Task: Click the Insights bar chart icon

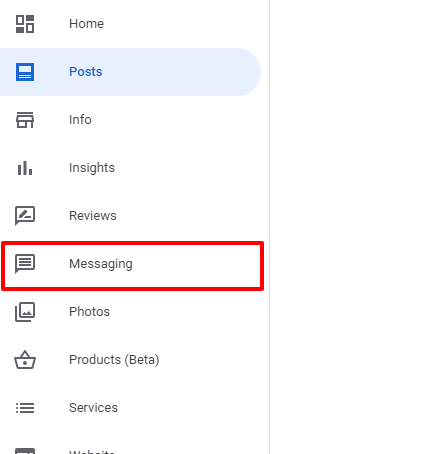Action: click(25, 168)
